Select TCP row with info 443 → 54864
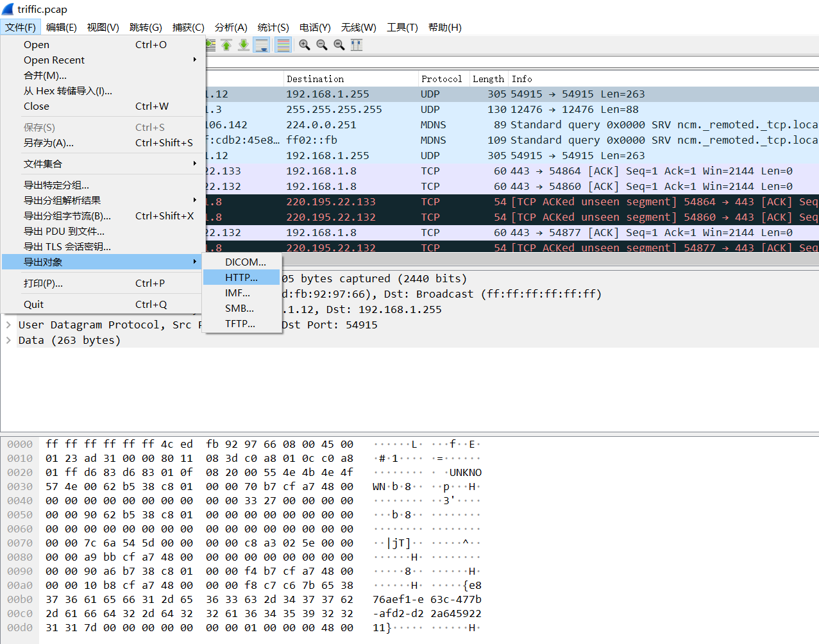The height and width of the screenshot is (644, 819). (x=512, y=171)
